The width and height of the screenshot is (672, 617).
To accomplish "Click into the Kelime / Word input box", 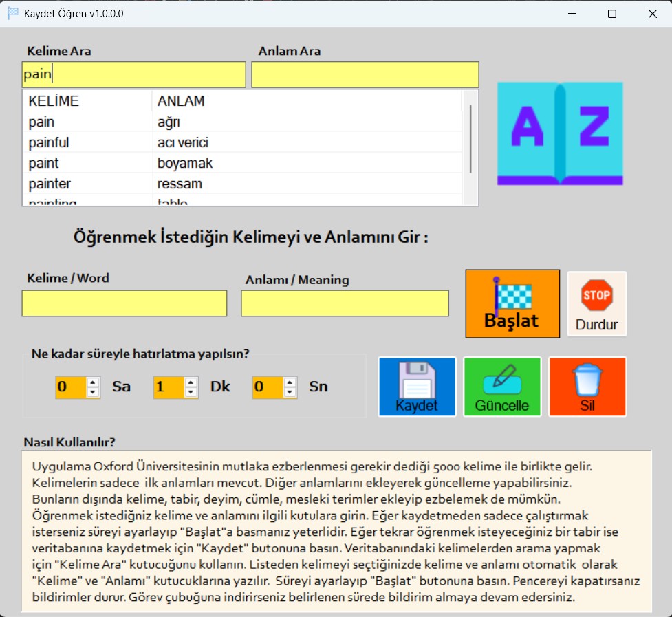I will click(124, 303).
